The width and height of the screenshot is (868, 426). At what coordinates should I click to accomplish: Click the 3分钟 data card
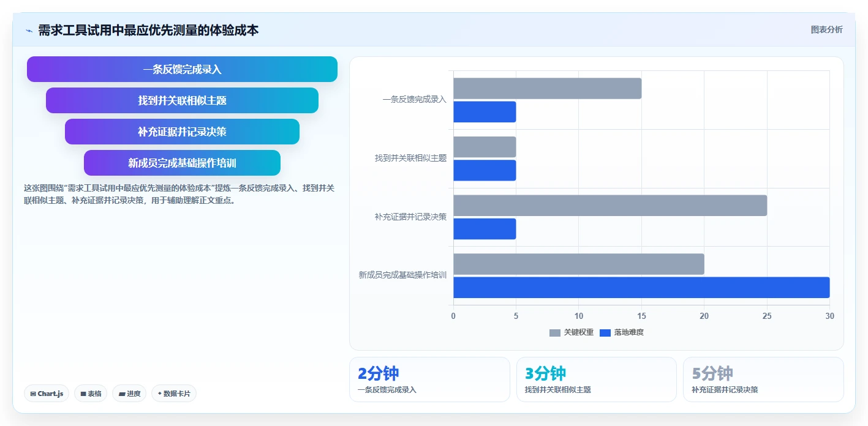(x=597, y=379)
